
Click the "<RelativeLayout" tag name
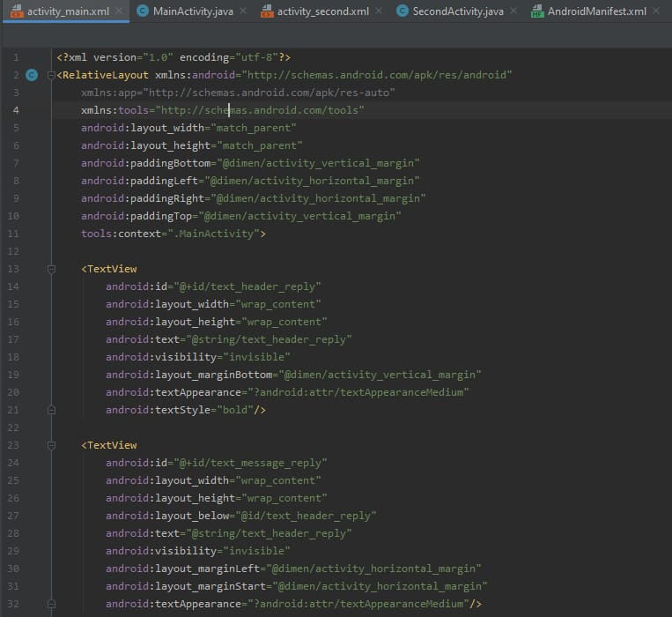[103, 75]
